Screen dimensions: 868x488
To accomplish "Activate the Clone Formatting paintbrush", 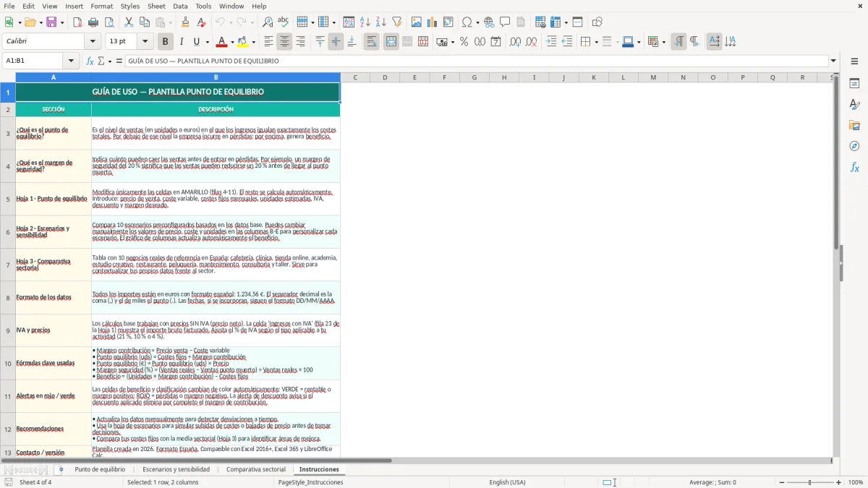I will (185, 22).
